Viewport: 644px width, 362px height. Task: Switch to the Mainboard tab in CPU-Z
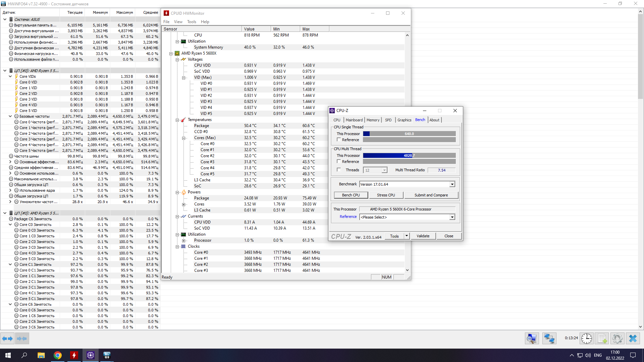[354, 120]
